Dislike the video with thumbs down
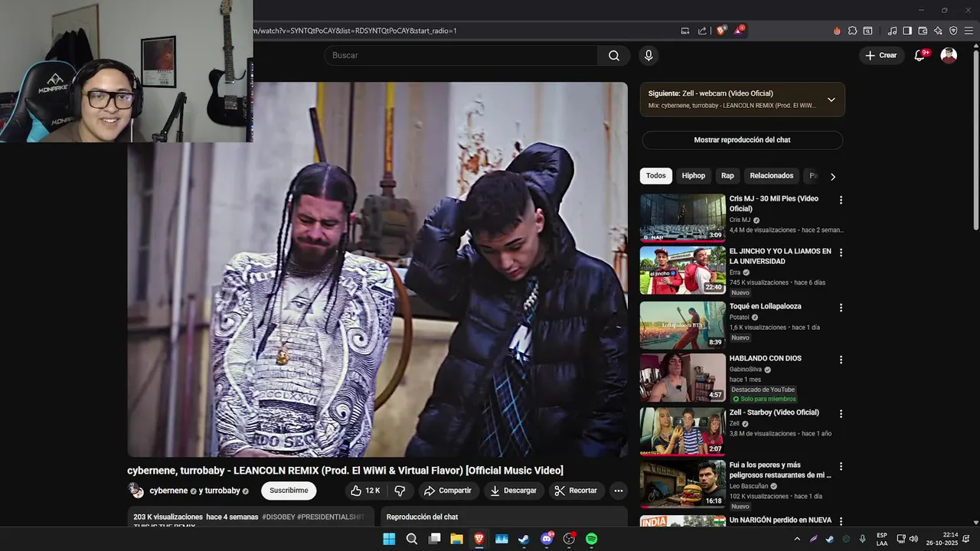The height and width of the screenshot is (551, 980). (400, 491)
